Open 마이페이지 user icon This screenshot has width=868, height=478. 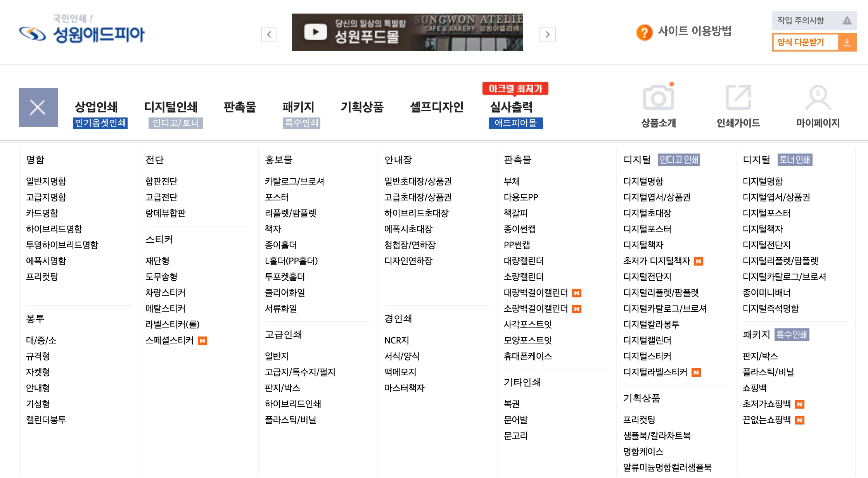pyautogui.click(x=818, y=97)
